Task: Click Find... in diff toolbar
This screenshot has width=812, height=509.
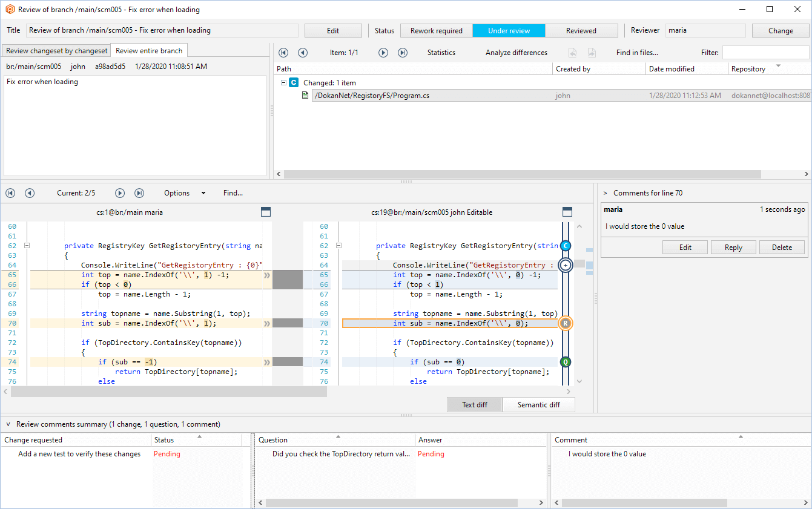Action: coord(233,193)
